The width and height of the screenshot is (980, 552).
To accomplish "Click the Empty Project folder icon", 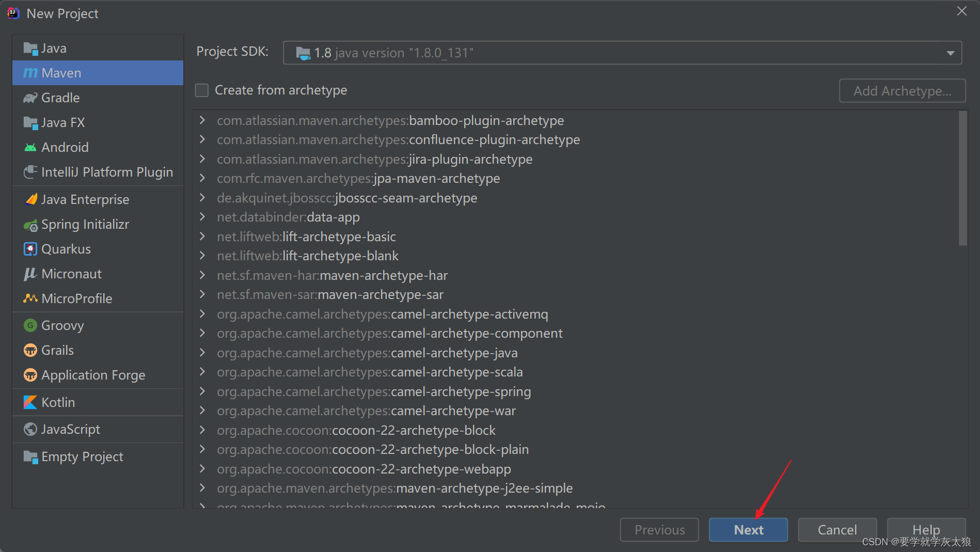I will [x=30, y=457].
